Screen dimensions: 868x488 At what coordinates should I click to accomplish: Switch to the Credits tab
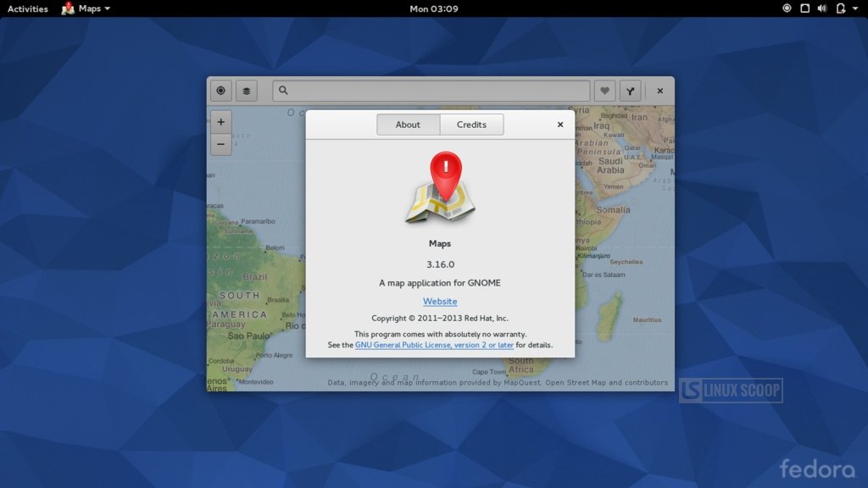click(471, 125)
